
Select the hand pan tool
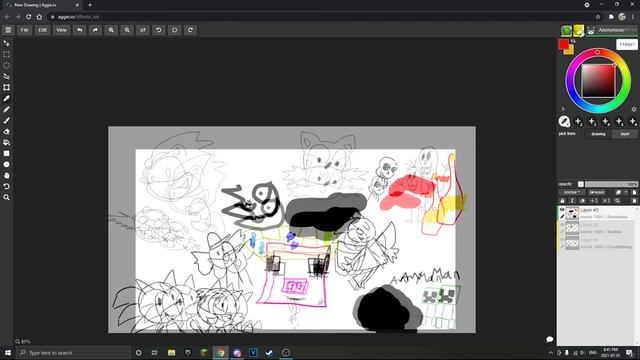coord(7,176)
